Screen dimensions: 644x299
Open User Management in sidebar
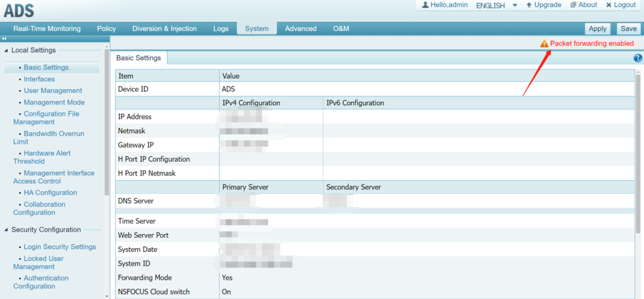pos(53,91)
